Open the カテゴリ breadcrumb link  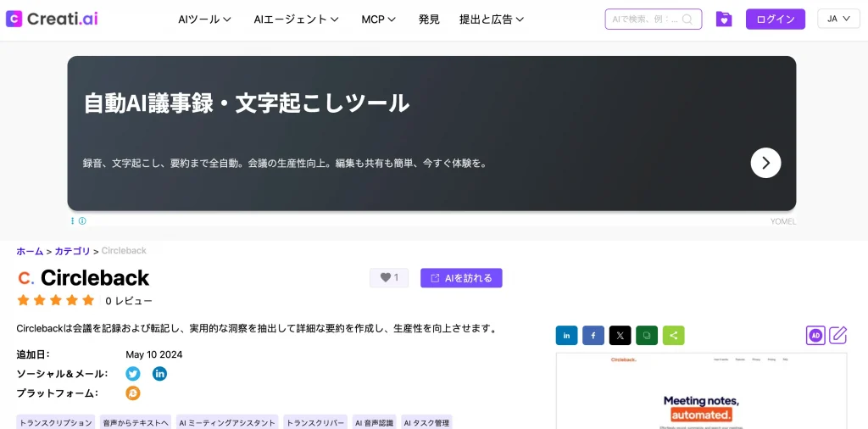point(72,251)
